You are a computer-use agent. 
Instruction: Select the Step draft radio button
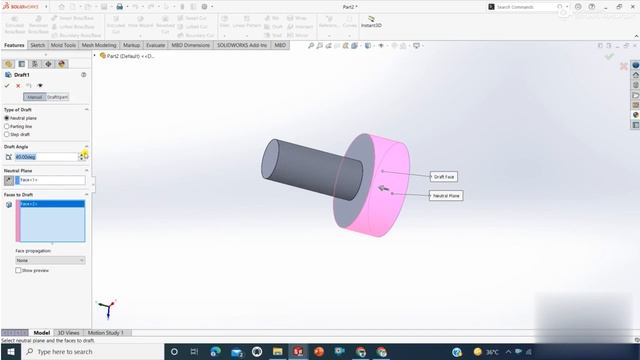coord(7,134)
